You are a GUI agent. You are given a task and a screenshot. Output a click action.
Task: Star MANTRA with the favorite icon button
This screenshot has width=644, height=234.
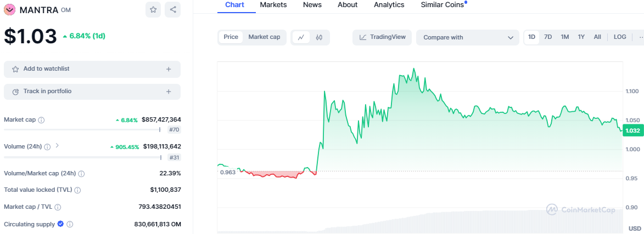point(153,9)
